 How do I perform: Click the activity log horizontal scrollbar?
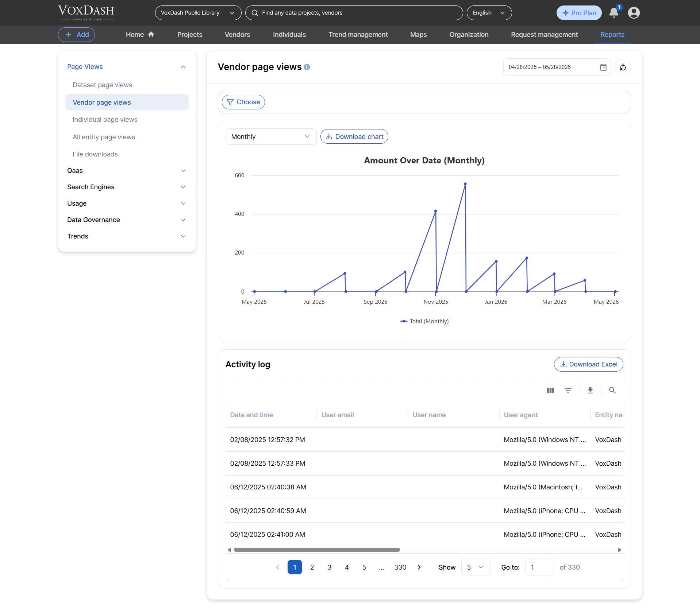click(x=317, y=550)
